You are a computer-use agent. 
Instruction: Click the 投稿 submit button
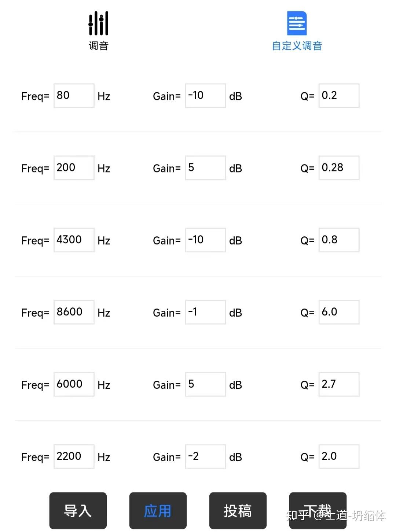point(238,510)
